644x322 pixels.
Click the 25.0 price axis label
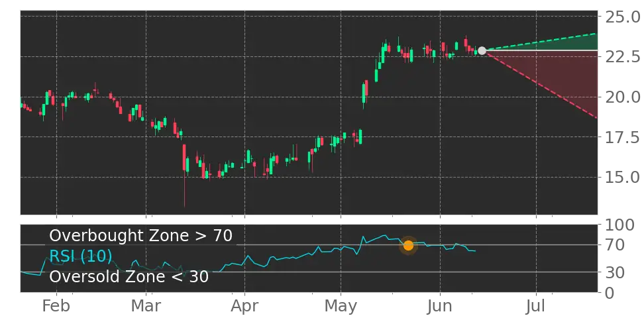(x=621, y=17)
